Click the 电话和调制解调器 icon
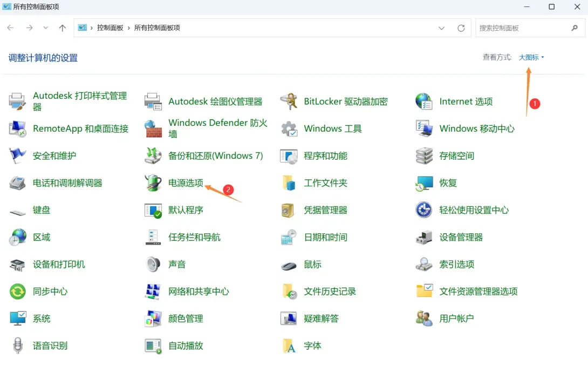588x392 pixels. point(17,183)
